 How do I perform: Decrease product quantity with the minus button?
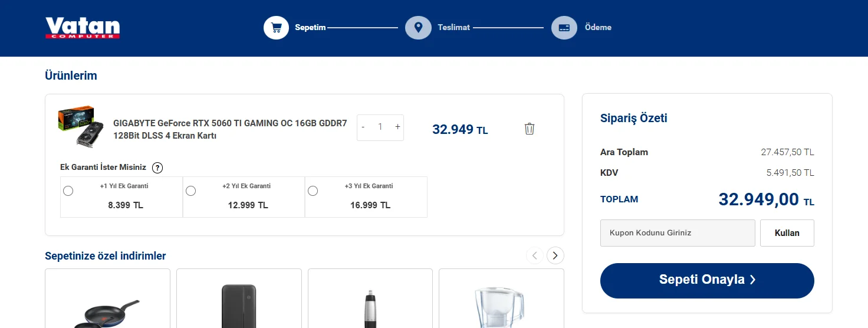[363, 127]
